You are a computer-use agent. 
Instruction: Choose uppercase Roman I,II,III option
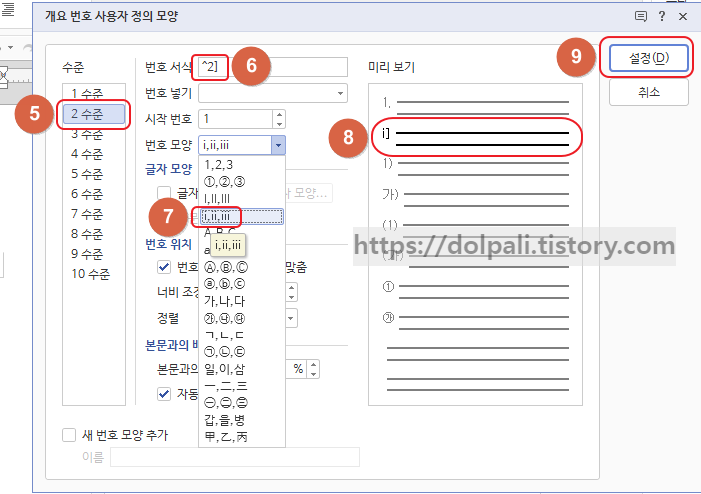[241, 199]
